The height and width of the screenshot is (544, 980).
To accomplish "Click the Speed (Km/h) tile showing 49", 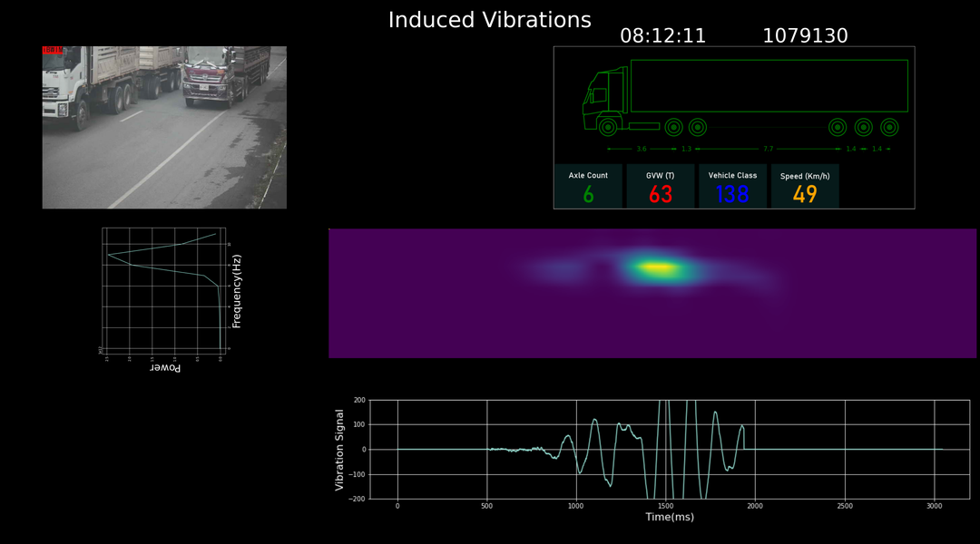I will tap(805, 186).
